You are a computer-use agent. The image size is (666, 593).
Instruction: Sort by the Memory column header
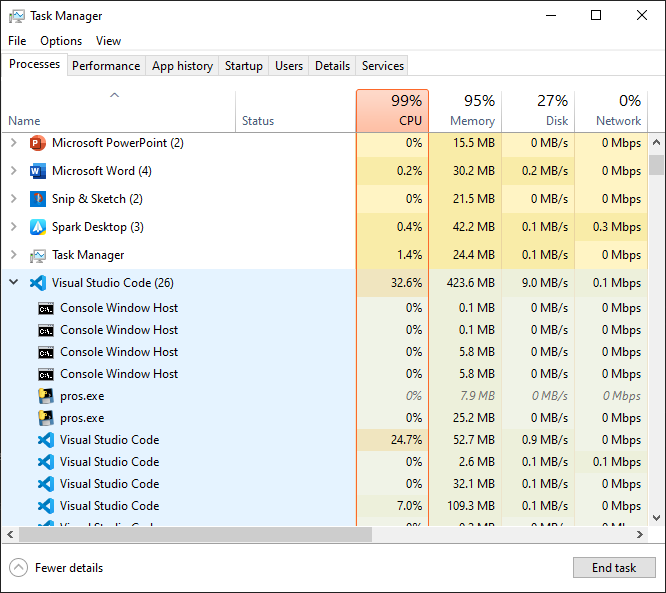(465, 111)
